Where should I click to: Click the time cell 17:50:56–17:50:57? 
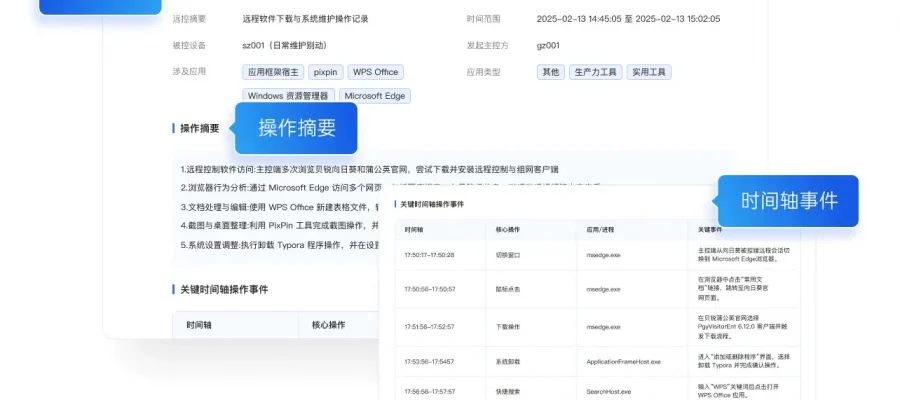(429, 289)
